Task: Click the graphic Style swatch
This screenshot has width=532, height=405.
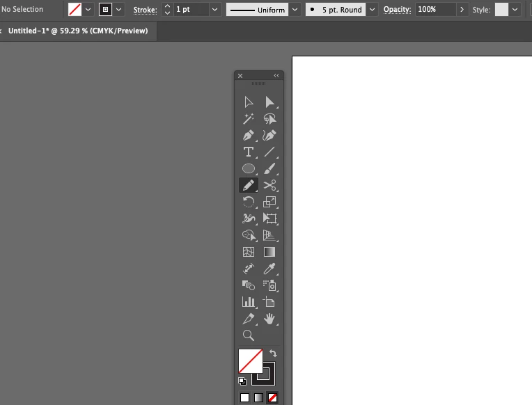Action: tap(501, 10)
